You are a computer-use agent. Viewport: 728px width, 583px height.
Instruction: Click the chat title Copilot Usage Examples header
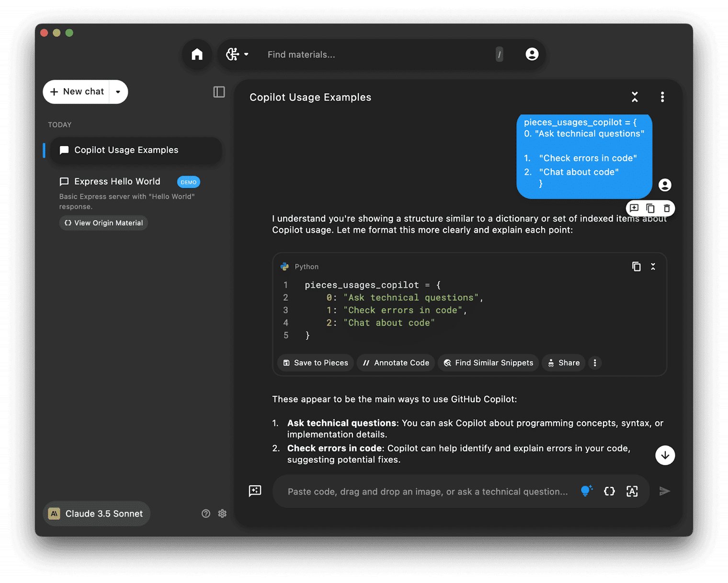(310, 97)
